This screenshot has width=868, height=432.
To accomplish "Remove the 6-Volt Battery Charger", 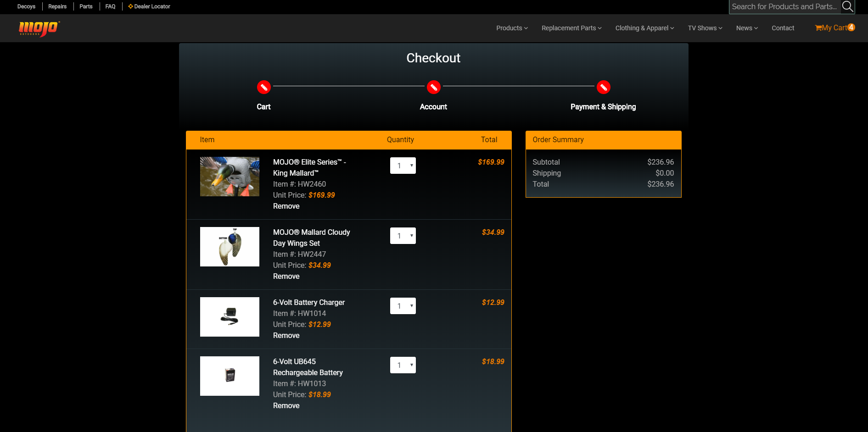I will pyautogui.click(x=286, y=336).
